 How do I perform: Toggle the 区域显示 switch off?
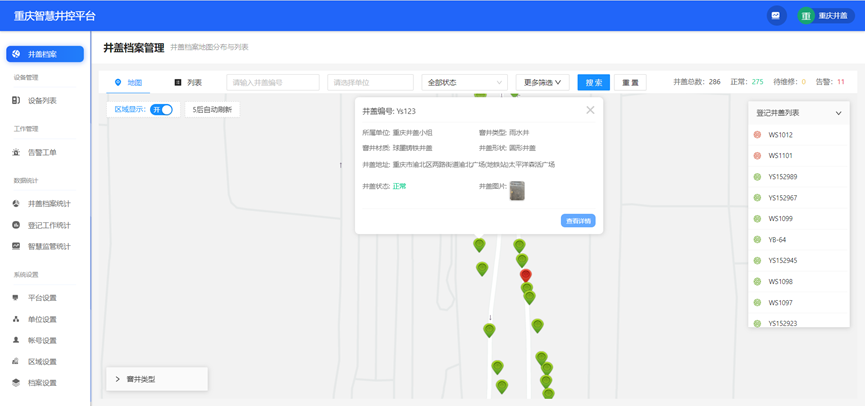coord(161,110)
